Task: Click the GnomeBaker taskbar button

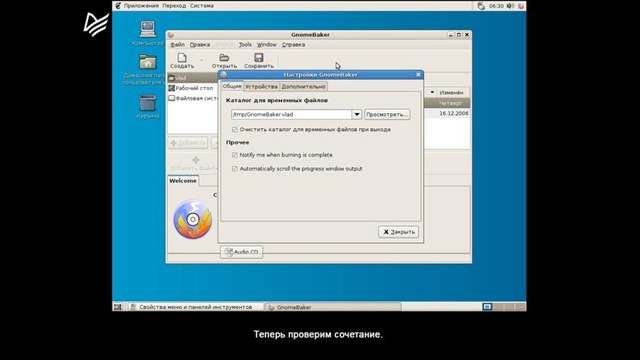Action: [333, 307]
